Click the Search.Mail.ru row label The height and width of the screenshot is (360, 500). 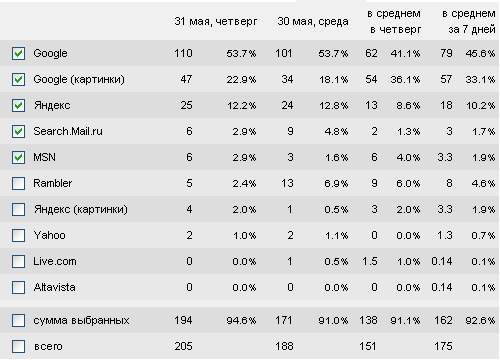tap(68, 131)
